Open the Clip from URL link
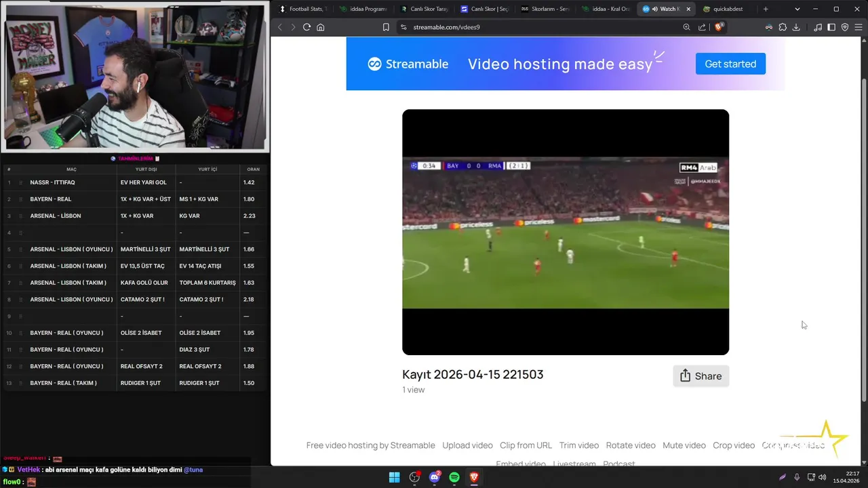This screenshot has width=868, height=488. coord(526,445)
